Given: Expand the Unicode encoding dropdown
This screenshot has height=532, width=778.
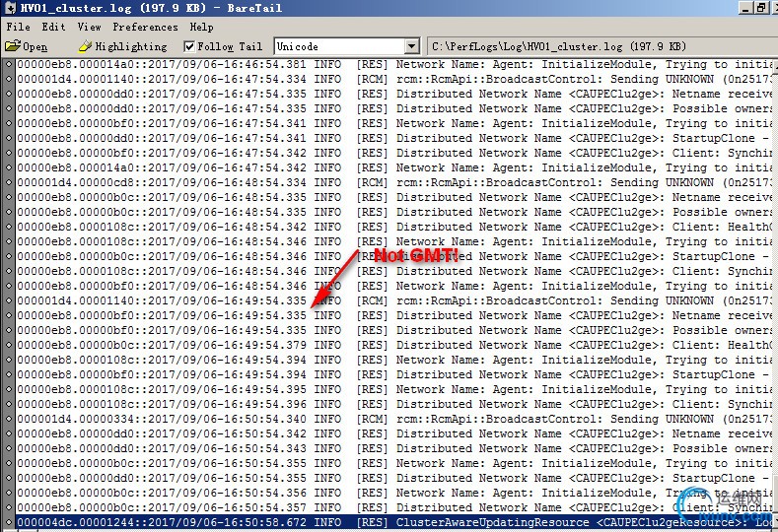Looking at the screenshot, I should (x=411, y=46).
